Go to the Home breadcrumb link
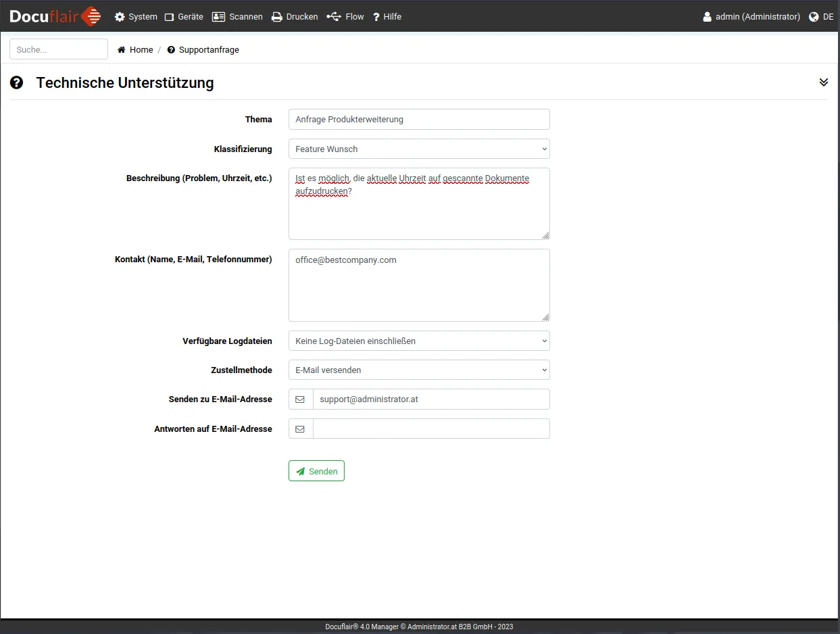Viewport: 840px width, 634px height. click(x=141, y=50)
